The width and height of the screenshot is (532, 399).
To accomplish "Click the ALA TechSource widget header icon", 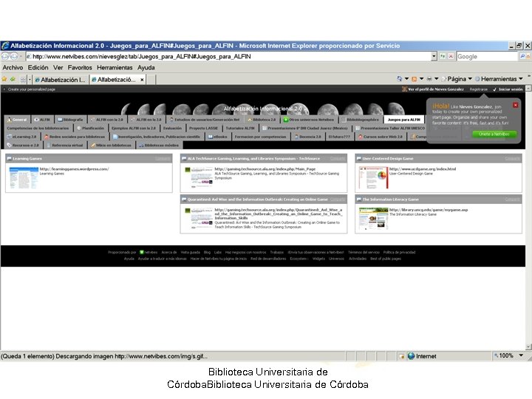I will tap(184, 158).
